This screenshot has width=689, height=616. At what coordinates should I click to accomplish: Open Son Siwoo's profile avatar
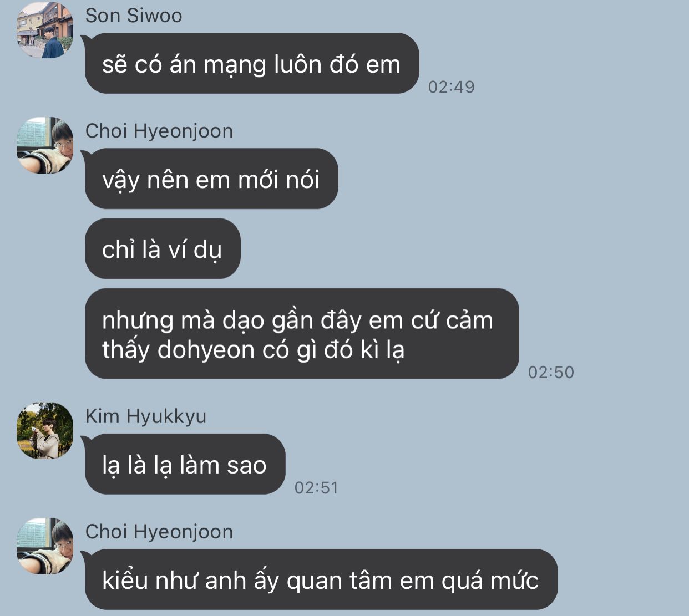(x=45, y=30)
